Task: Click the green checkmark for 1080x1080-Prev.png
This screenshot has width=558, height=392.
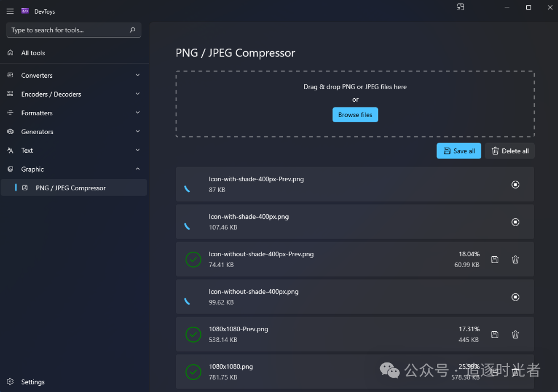Action: (x=193, y=335)
